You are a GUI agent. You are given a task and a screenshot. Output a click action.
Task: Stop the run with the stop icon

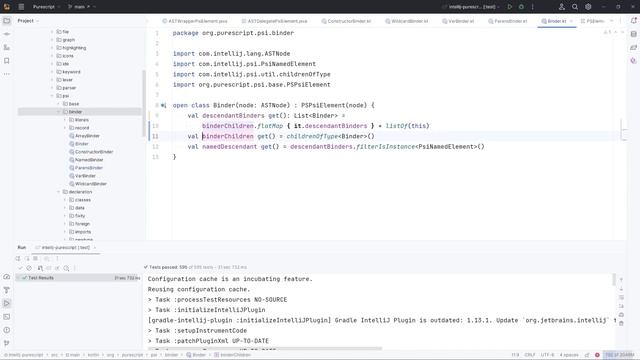point(36,258)
